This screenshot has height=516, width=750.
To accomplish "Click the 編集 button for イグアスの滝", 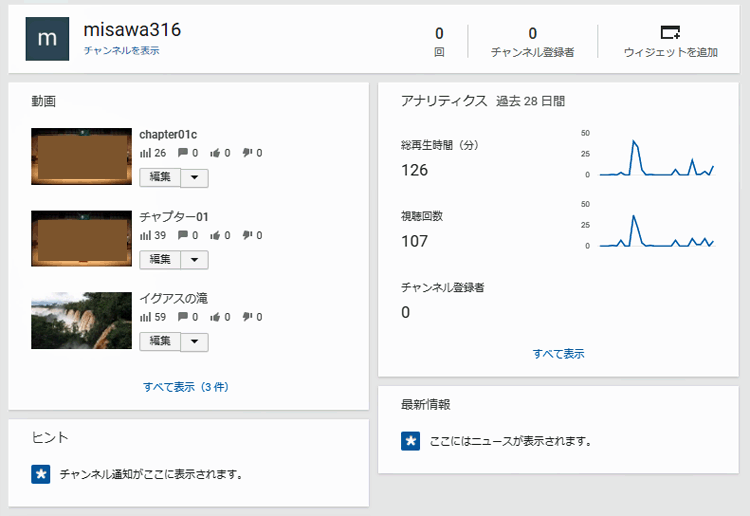I will tap(160, 341).
